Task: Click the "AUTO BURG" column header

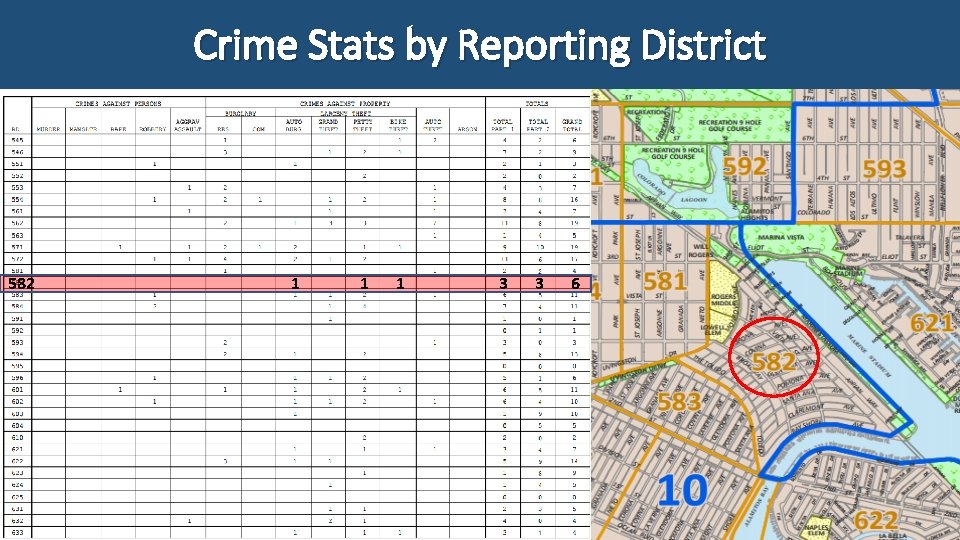Action: pos(294,126)
